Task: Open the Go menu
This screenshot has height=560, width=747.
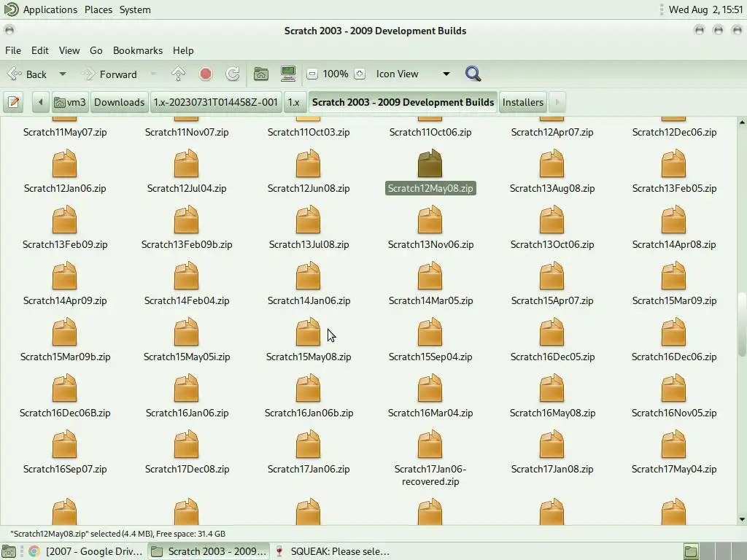Action: (x=96, y=50)
